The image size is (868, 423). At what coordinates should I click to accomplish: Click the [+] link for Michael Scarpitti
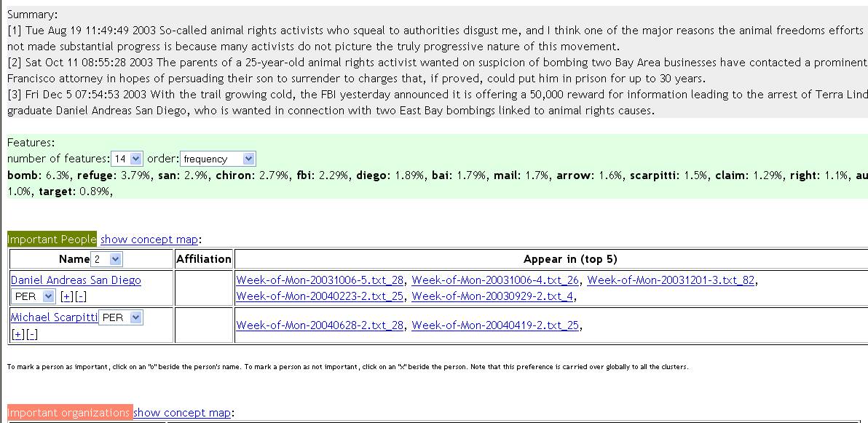coord(17,333)
